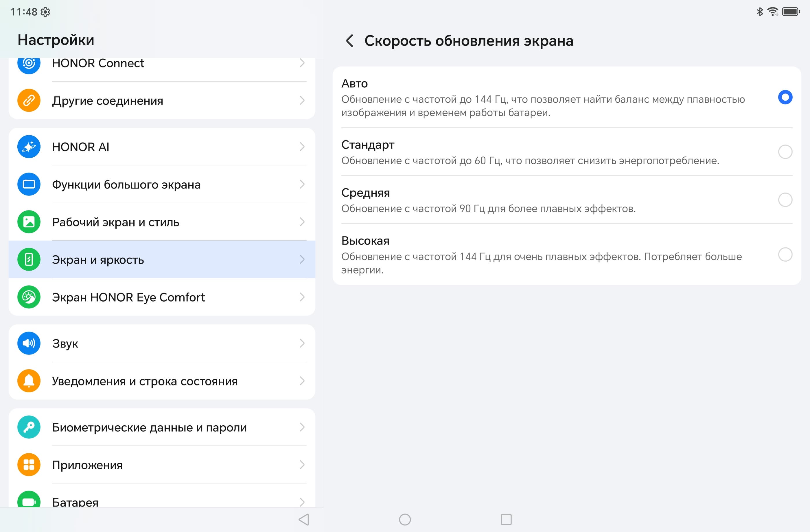The image size is (810, 532).
Task: Select the Стандарт 60 Hz radio button
Action: 785,152
